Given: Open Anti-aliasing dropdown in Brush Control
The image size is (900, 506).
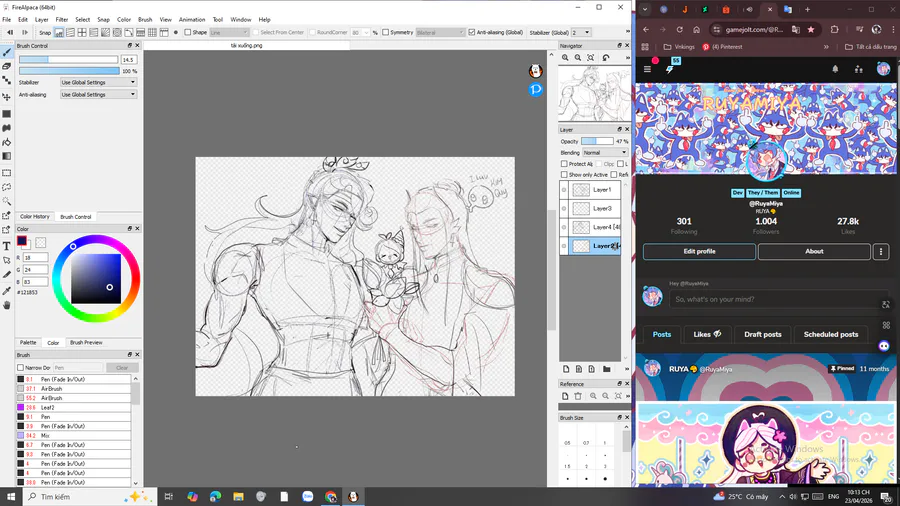Looking at the screenshot, I should pos(98,95).
